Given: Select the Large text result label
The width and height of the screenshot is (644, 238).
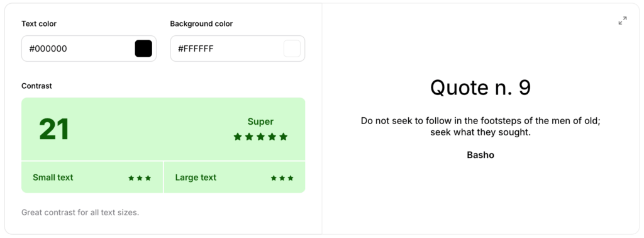Looking at the screenshot, I should point(196,178).
